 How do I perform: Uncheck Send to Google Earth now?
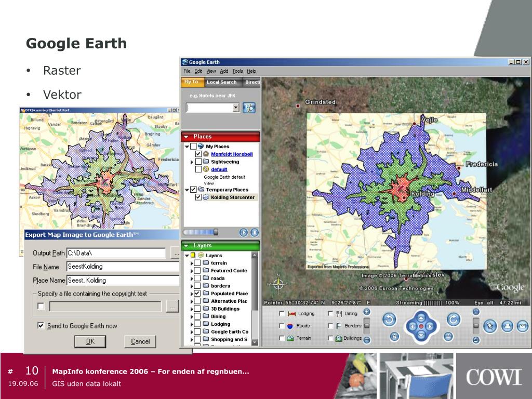click(41, 326)
